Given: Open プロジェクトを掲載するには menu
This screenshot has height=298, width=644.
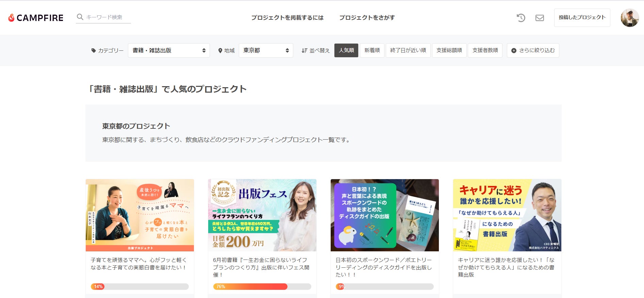Looking at the screenshot, I should point(287,18).
